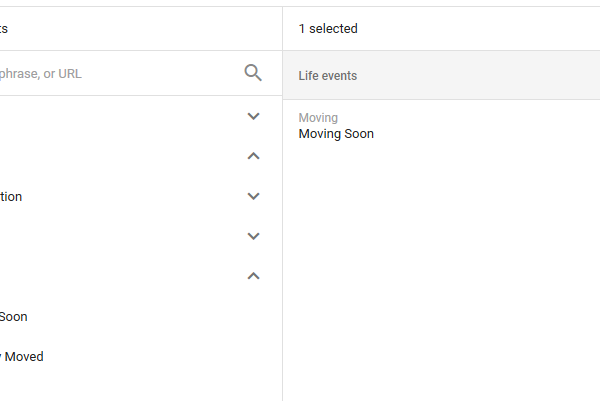Screen dimensions: 600x401
Task: Collapse the section directly above the "Soon" option
Action: (x=253, y=276)
